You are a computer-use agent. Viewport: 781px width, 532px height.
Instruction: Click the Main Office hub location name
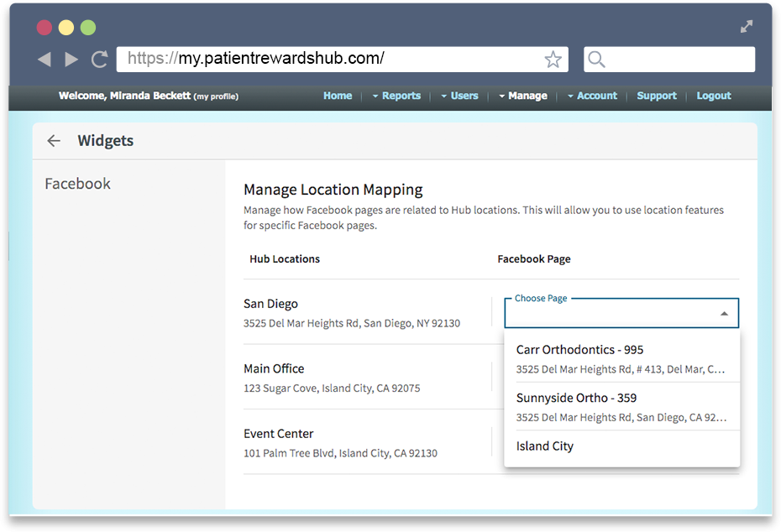point(274,368)
